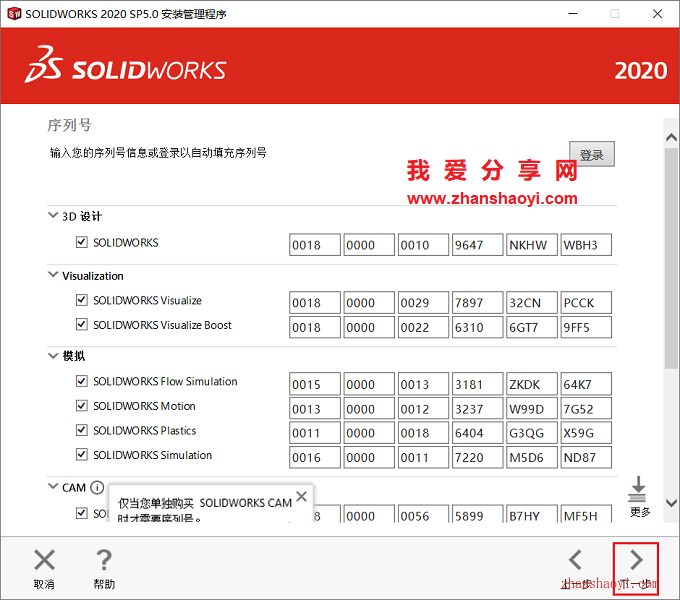This screenshot has width=680, height=600.
Task: Click Visualize Boost field containing 6310
Action: pyautogui.click(x=477, y=327)
